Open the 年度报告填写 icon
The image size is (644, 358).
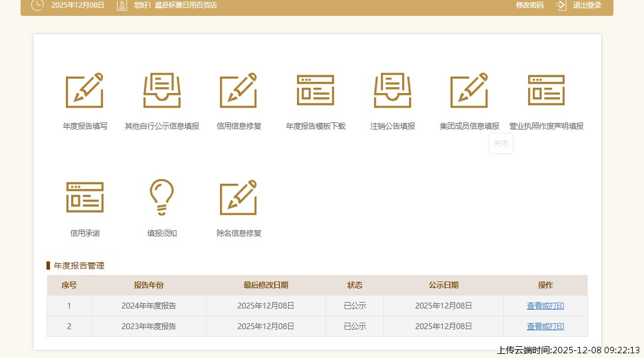coord(85,91)
